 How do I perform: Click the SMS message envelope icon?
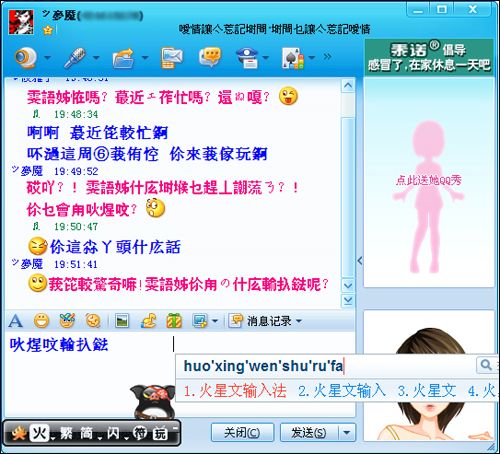172,58
